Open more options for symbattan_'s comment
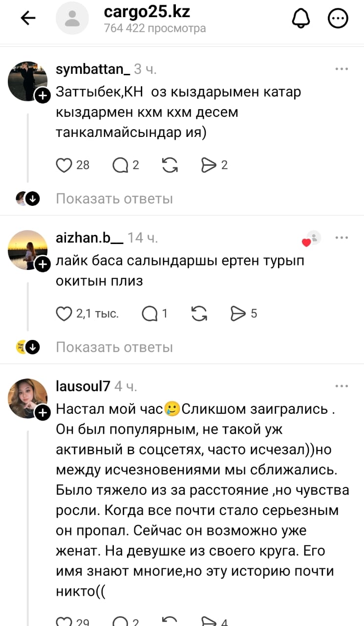The width and height of the screenshot is (364, 626). click(342, 69)
